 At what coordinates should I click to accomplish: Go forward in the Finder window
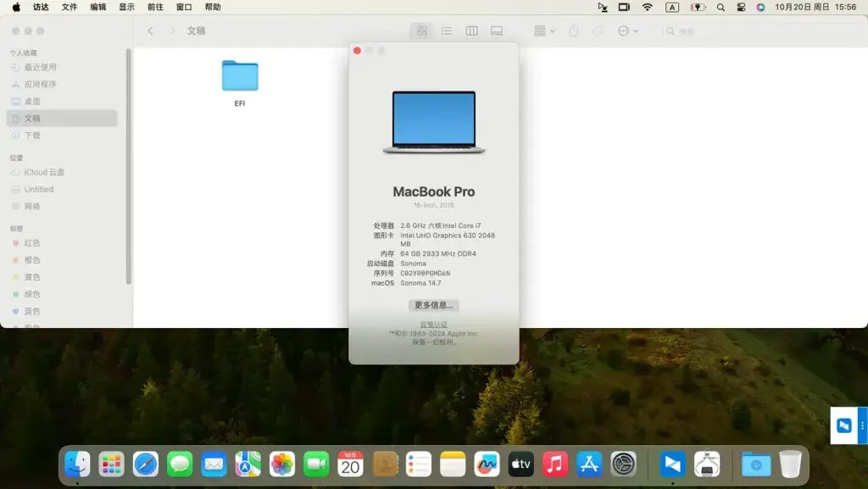coord(172,31)
